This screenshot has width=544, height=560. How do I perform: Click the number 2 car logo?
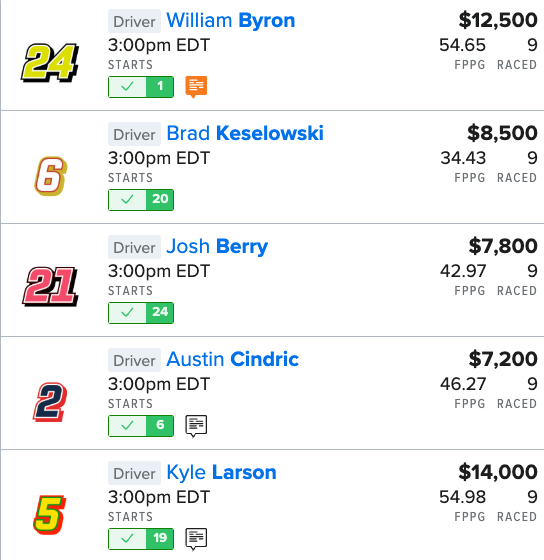[50, 402]
